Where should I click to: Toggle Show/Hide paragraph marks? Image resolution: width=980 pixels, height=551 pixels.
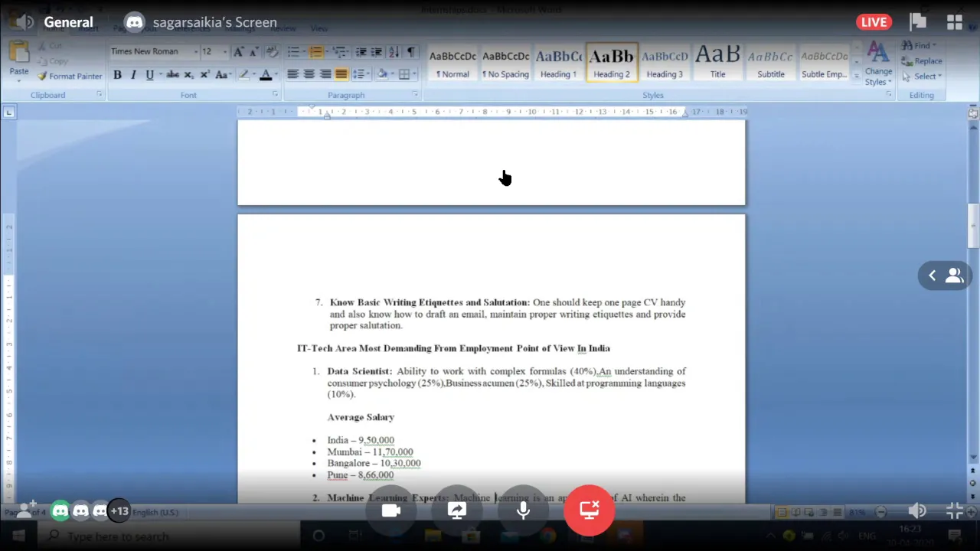point(411,51)
